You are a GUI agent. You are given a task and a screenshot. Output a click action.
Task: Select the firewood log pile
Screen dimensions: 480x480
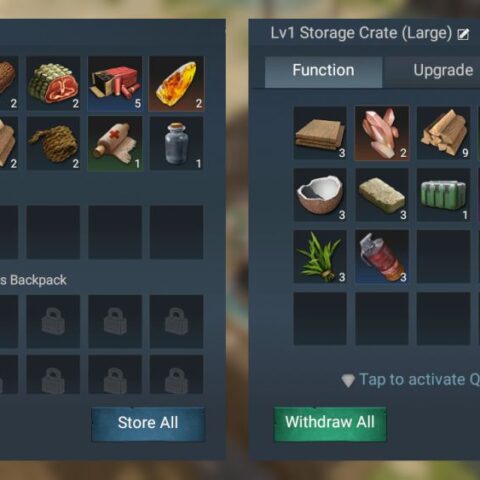point(444,133)
